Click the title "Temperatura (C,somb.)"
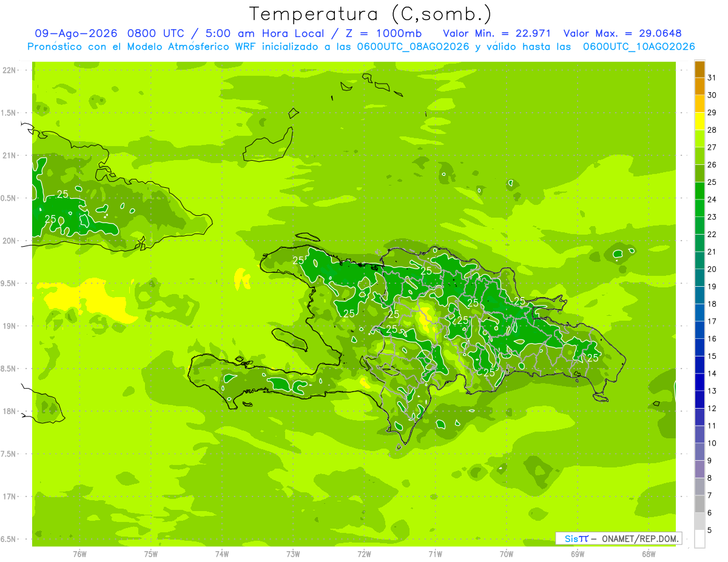 (371, 14)
